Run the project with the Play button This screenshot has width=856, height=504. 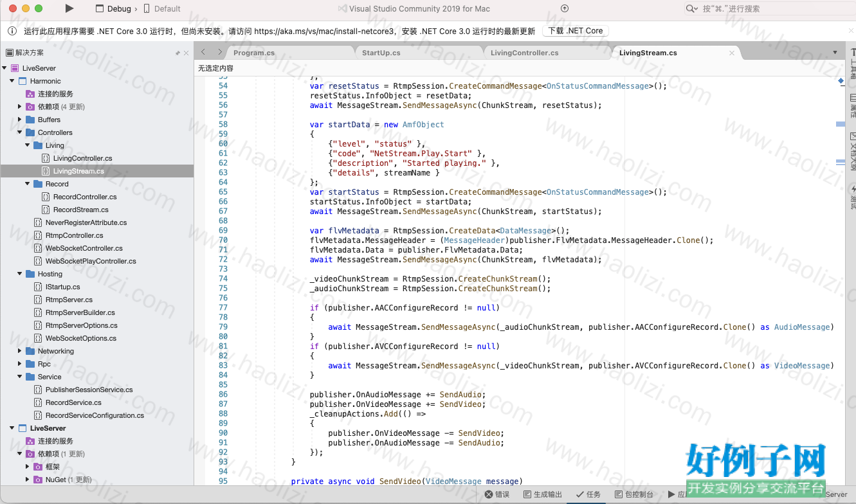pyautogui.click(x=69, y=9)
